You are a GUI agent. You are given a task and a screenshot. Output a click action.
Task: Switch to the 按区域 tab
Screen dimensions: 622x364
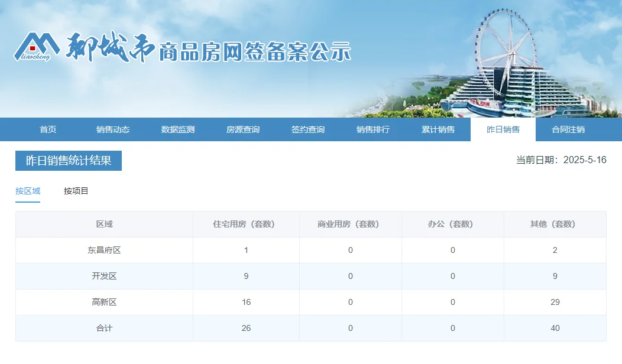[x=28, y=191]
